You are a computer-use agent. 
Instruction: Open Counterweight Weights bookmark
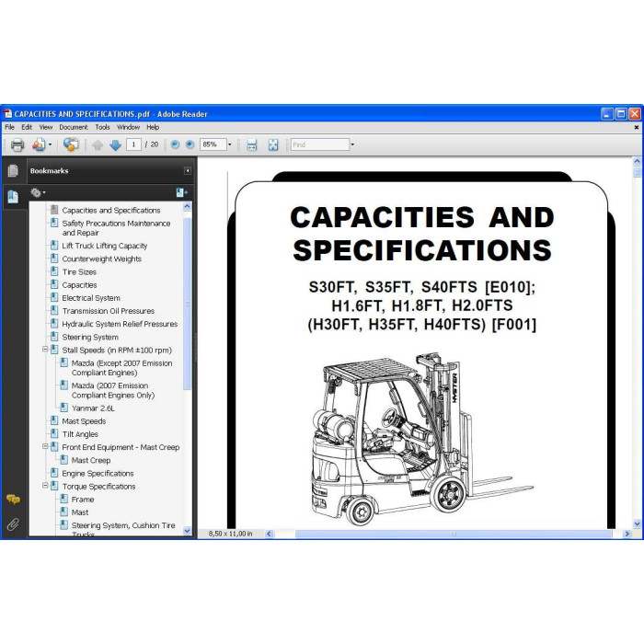(x=101, y=259)
